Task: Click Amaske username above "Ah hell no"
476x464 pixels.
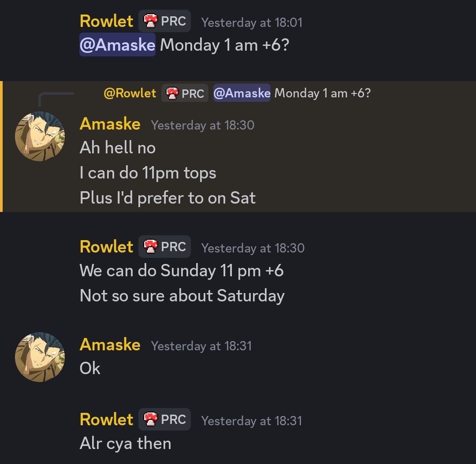Action: [110, 124]
